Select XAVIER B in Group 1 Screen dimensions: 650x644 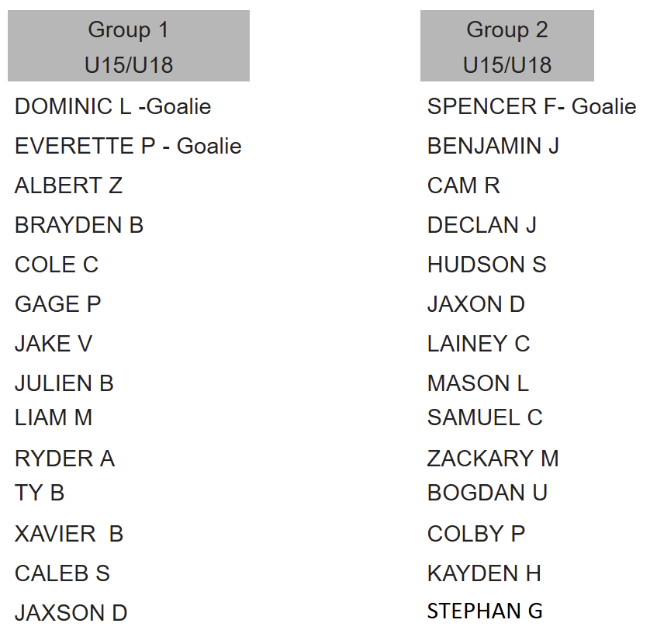[x=69, y=534]
